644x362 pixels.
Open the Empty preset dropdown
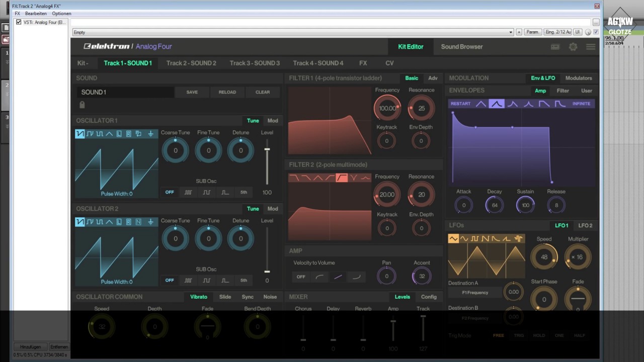292,32
